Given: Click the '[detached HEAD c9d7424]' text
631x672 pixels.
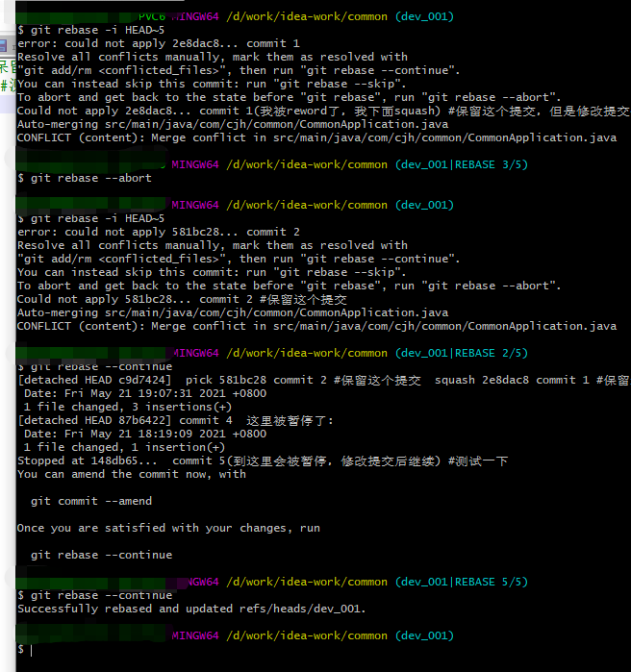Looking at the screenshot, I should (94, 380).
